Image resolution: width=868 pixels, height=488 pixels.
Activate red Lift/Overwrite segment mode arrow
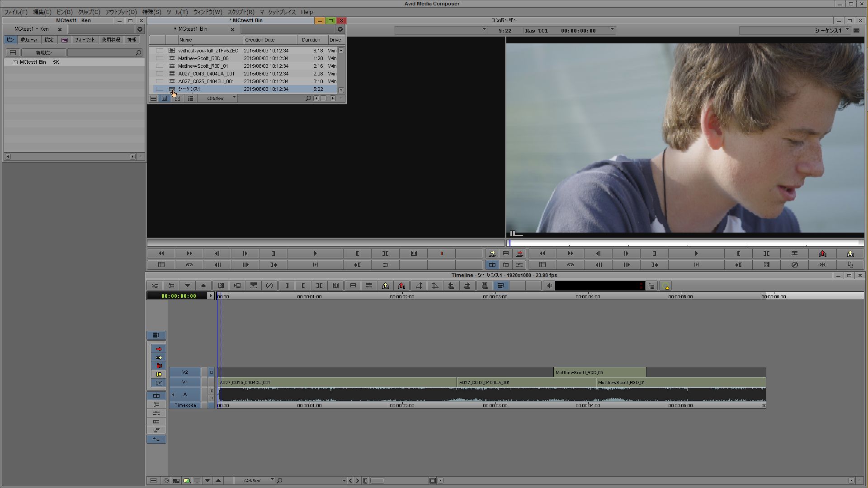(159, 349)
